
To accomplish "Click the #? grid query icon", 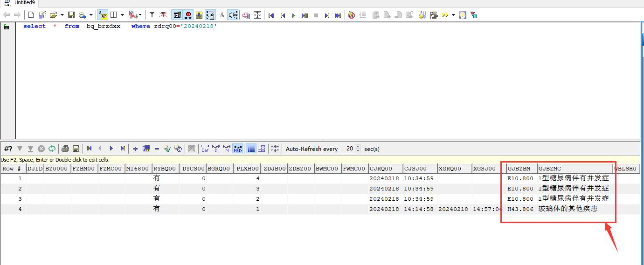I will (8, 149).
